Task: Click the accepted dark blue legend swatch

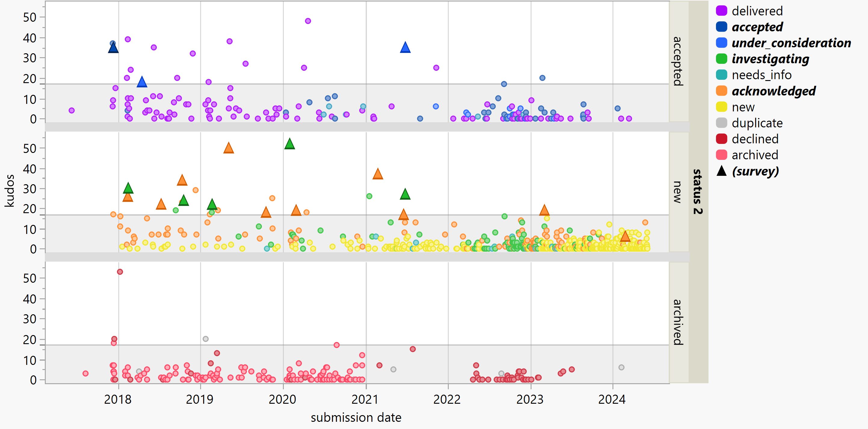Action: [x=721, y=26]
